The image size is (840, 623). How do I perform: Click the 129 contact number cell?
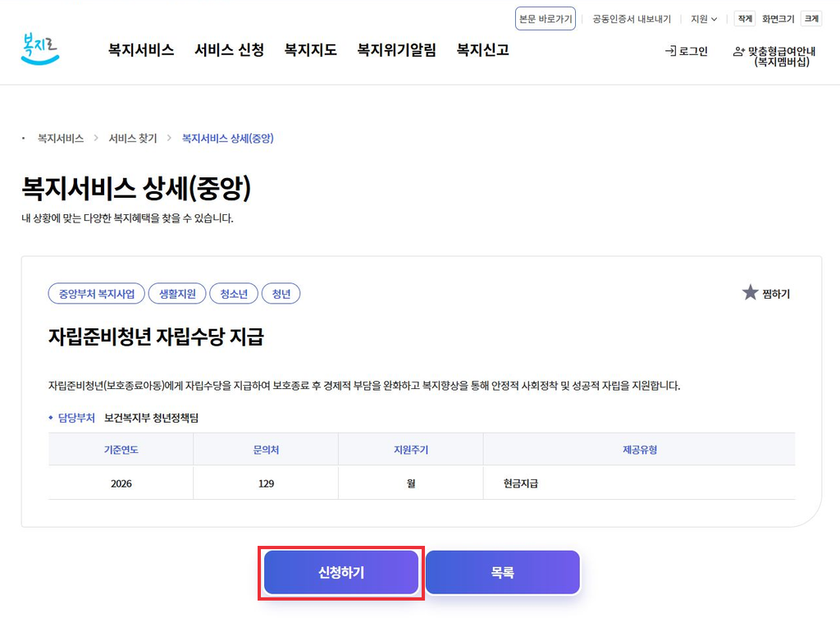(x=267, y=483)
